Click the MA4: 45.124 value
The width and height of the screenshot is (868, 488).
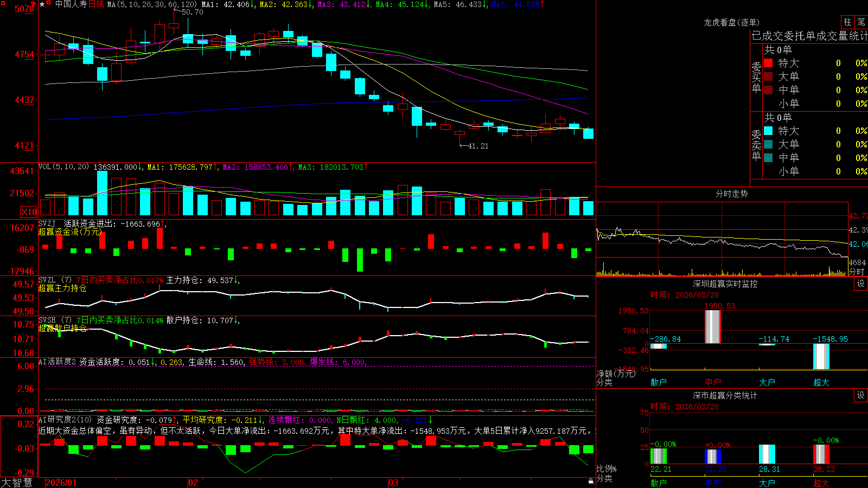click(401, 4)
